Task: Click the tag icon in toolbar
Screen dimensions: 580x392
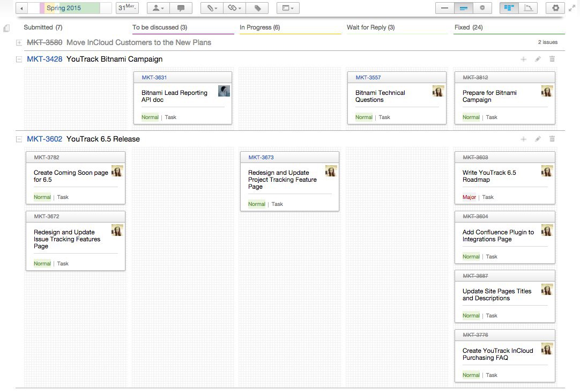Action: 257,8
